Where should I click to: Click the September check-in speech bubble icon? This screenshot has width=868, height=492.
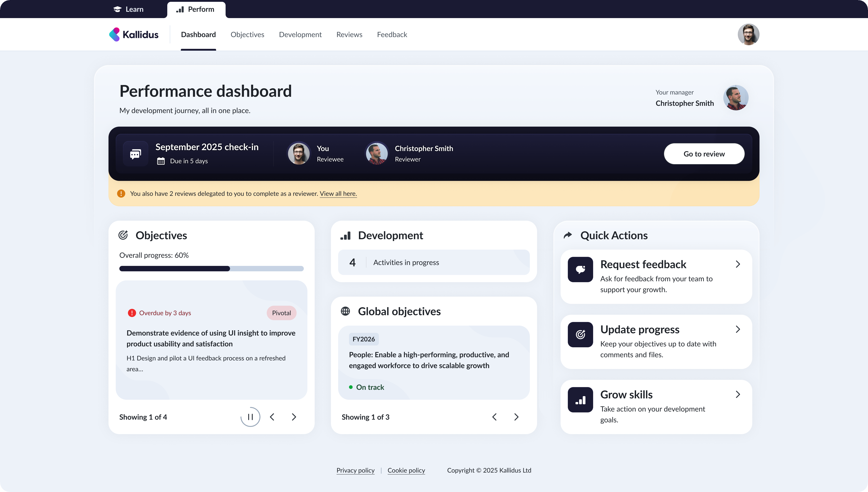point(135,154)
